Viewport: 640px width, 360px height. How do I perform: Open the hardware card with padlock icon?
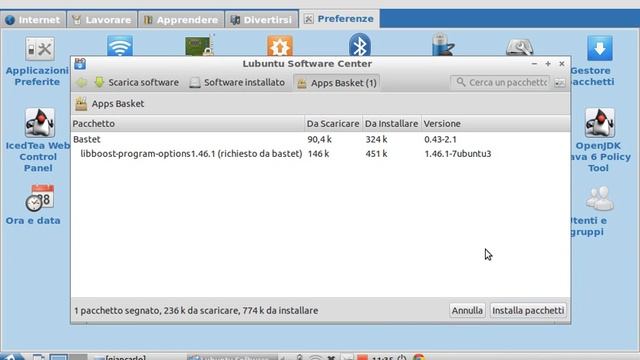pos(200,46)
